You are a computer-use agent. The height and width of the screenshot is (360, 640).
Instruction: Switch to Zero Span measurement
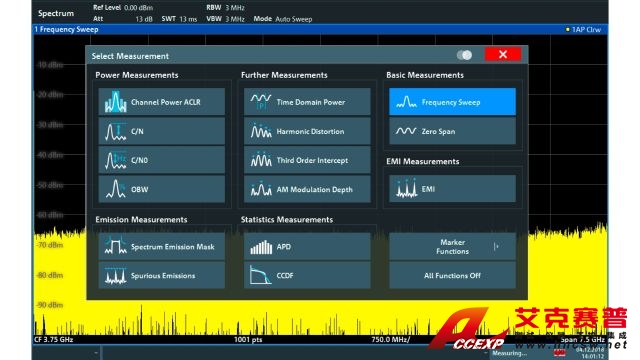click(452, 131)
